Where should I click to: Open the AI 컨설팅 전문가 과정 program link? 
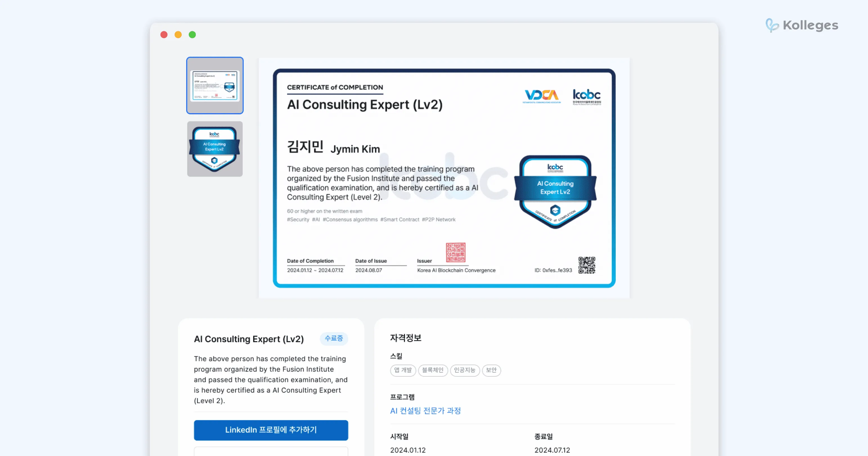[x=425, y=410]
